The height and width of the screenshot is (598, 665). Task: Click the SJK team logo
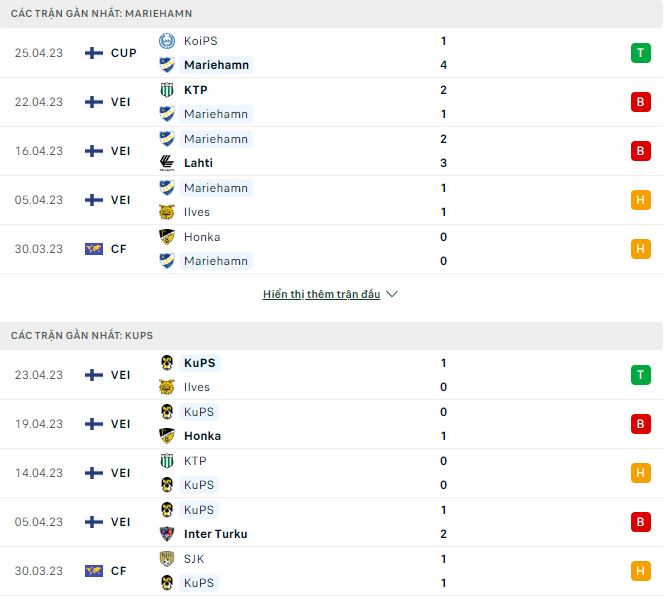(166, 559)
